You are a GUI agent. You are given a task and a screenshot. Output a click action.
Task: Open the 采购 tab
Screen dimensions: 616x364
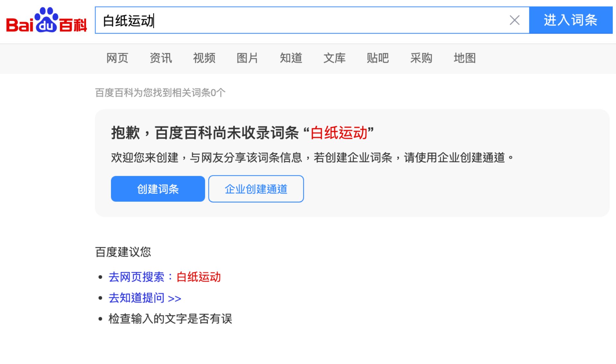421,58
